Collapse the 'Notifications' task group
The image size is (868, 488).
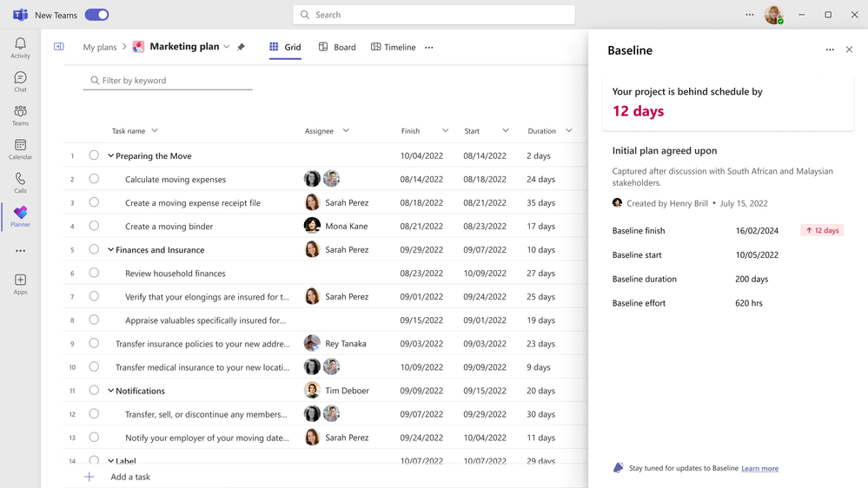click(x=110, y=391)
